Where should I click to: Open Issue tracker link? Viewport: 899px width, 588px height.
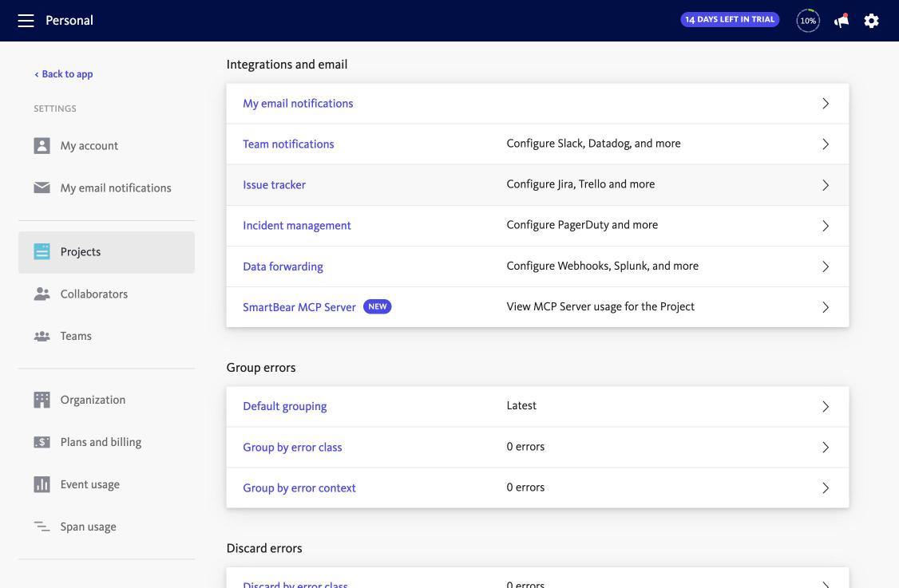point(274,185)
